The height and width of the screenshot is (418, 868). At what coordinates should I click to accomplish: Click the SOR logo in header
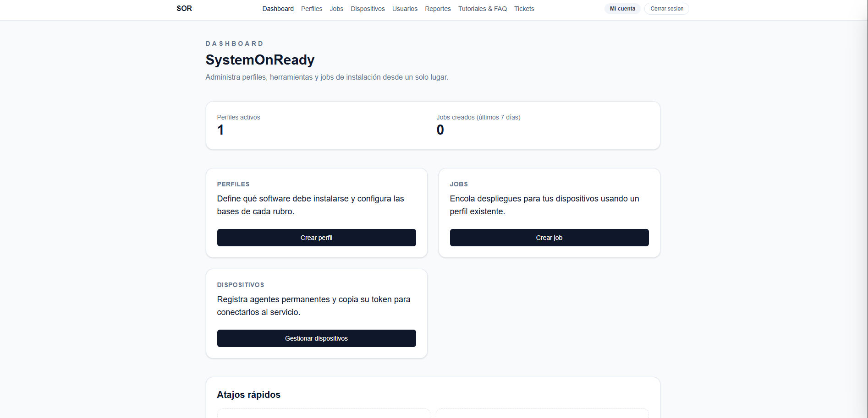tap(184, 8)
